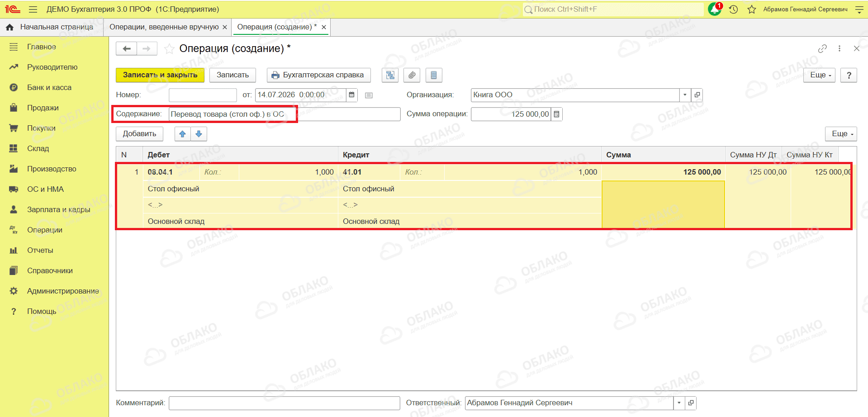Go to the home page icon
This screenshot has height=417, width=868.
tap(9, 27)
